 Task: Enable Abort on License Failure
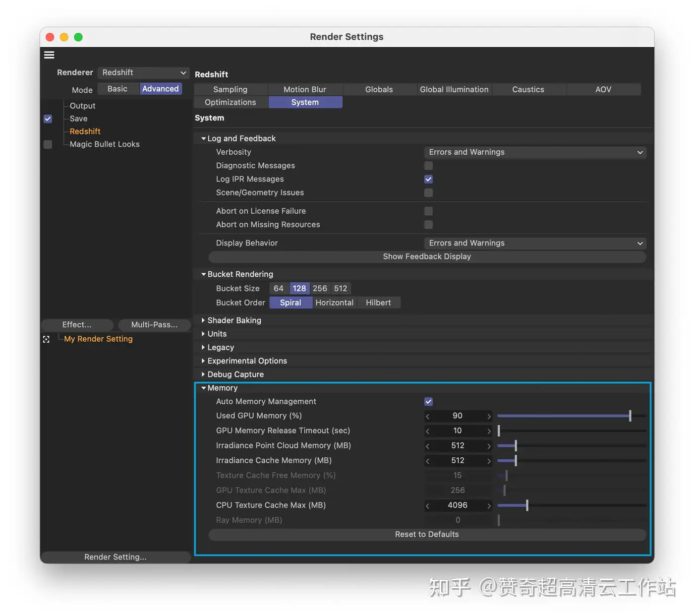click(x=428, y=211)
